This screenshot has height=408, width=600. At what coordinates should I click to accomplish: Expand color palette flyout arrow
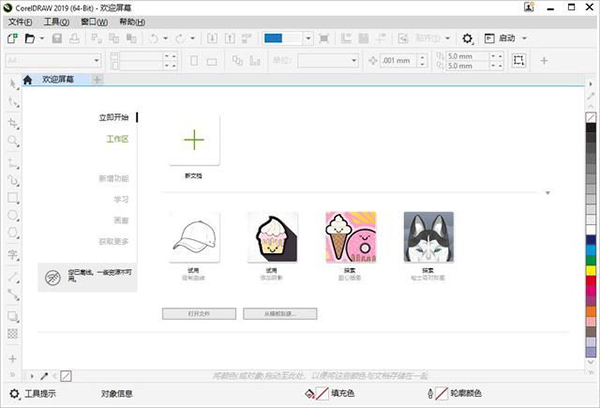pyautogui.click(x=590, y=84)
